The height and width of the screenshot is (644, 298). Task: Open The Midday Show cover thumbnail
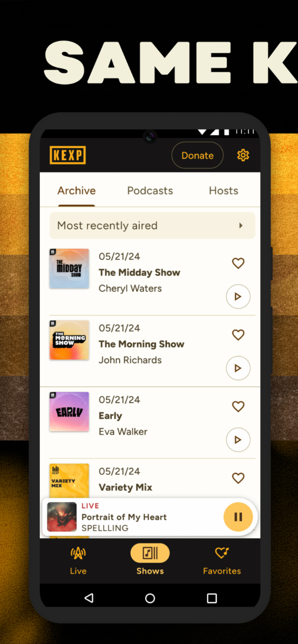point(69,269)
